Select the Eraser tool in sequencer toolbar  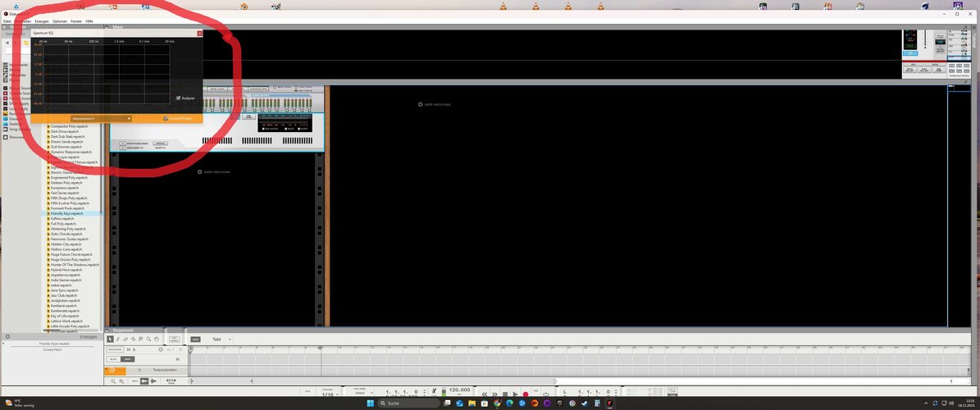(125, 339)
